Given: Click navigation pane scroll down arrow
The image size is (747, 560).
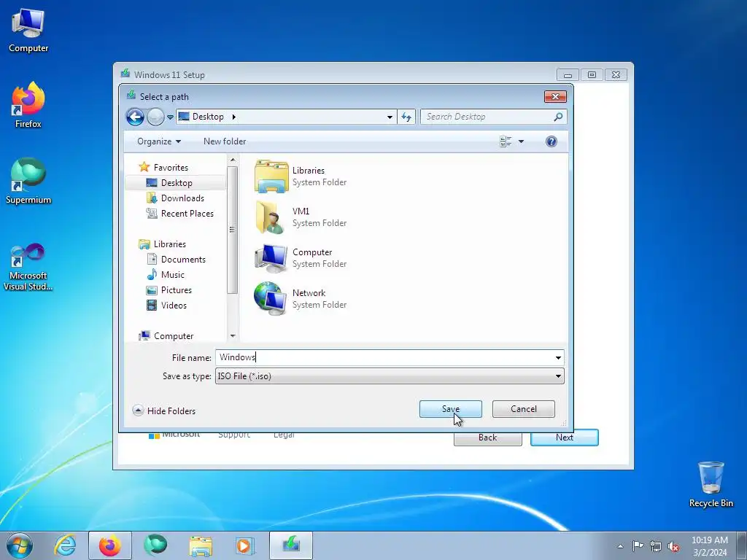Looking at the screenshot, I should (233, 335).
